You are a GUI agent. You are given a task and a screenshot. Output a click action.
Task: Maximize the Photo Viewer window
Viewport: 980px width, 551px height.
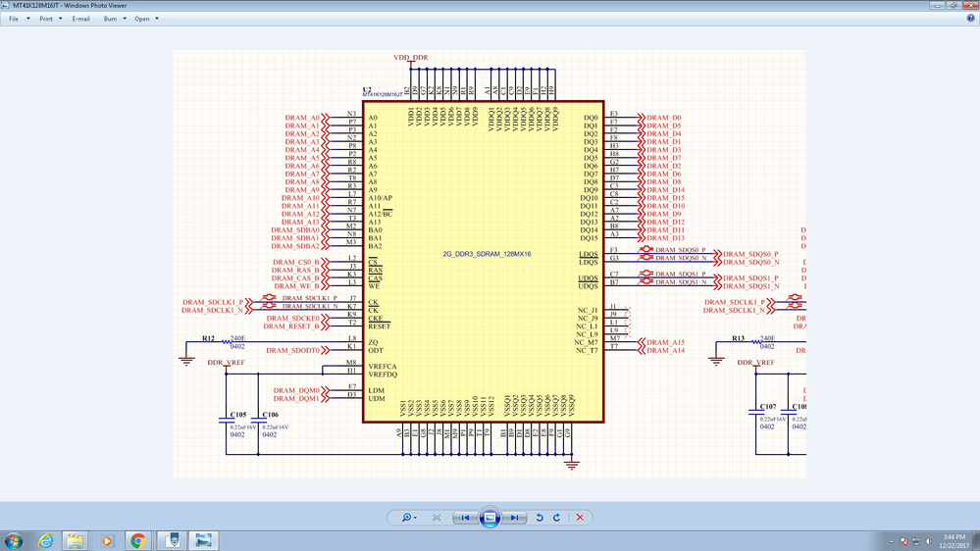tap(954, 5)
